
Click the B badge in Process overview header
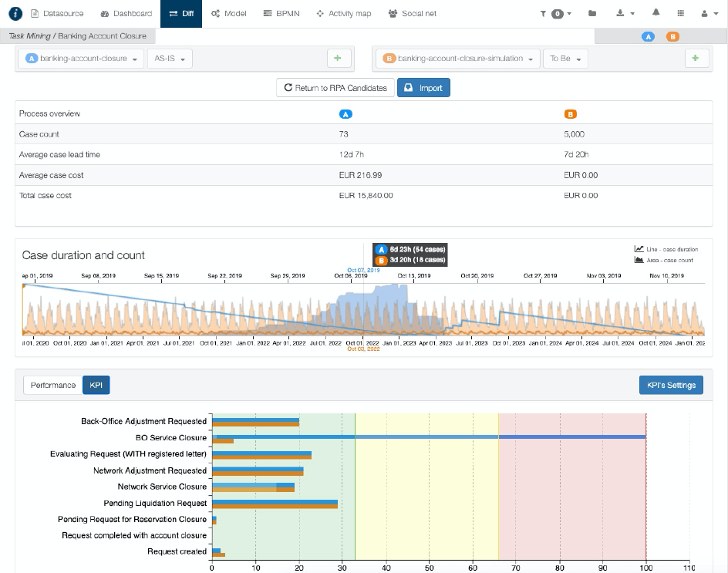(570, 114)
